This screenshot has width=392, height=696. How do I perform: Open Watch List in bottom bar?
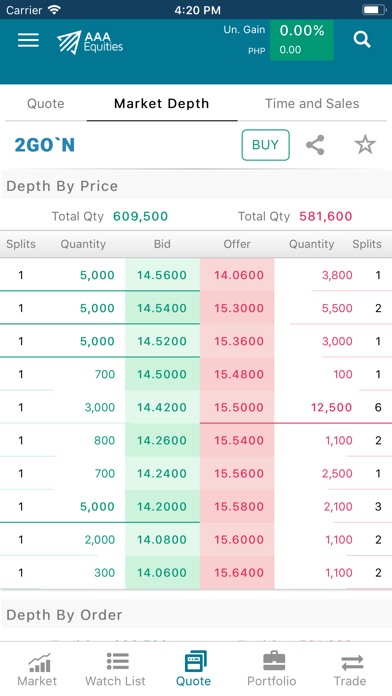pyautogui.click(x=115, y=669)
